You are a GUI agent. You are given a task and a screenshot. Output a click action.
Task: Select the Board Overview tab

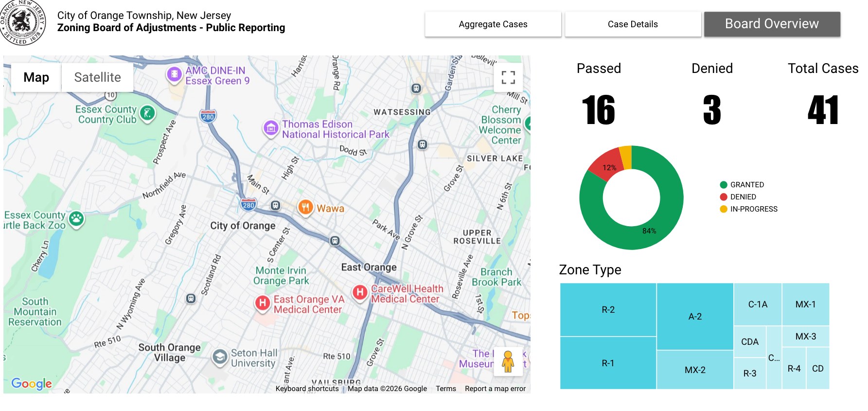772,24
